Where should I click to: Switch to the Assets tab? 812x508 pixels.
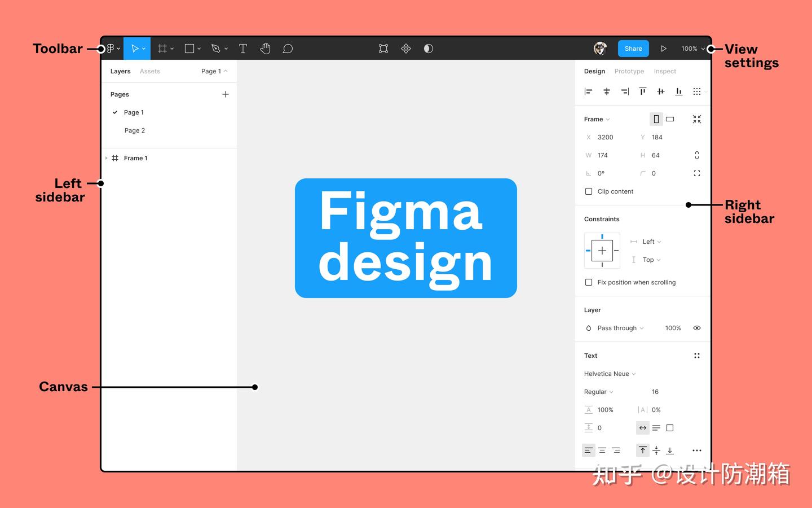[149, 71]
